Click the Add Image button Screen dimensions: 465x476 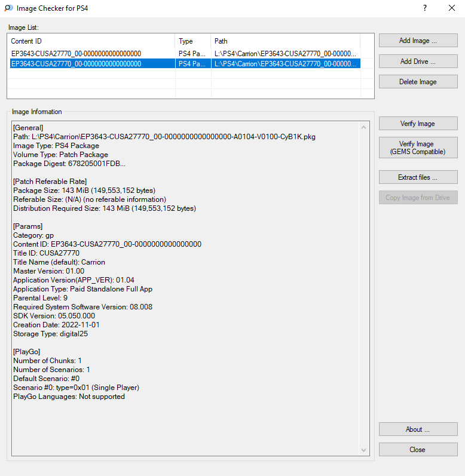click(418, 41)
